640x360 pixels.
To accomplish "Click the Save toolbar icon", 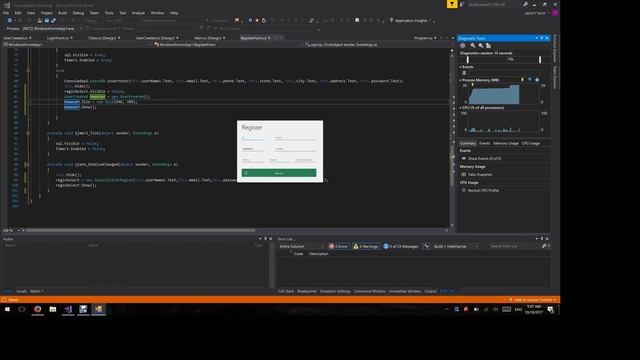I will point(47,20).
